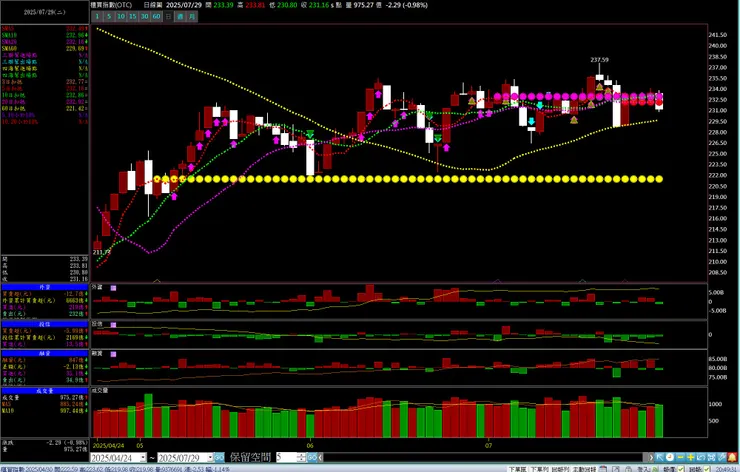Switch to the 5-minute timeframe
Screen dimensions: 740x472
click(x=109, y=17)
